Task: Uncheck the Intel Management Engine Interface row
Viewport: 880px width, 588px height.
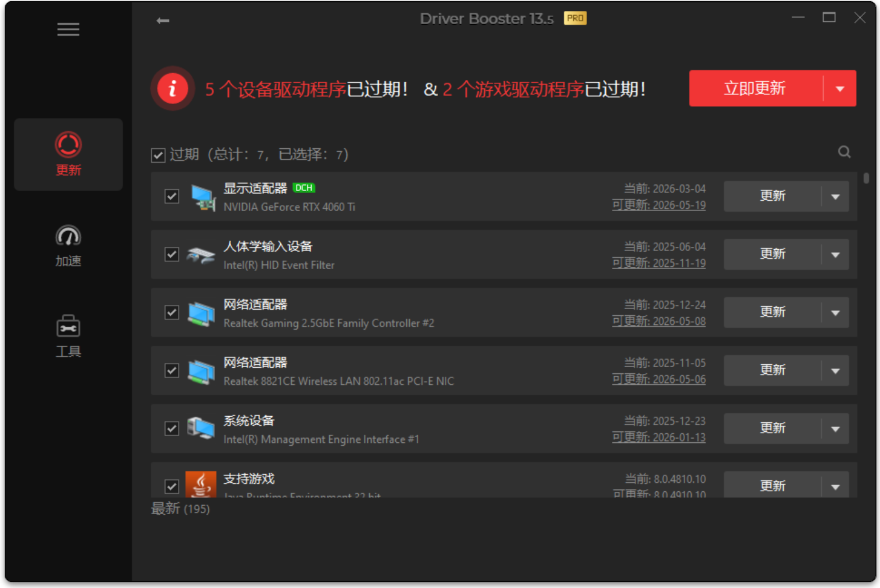Action: click(x=172, y=428)
